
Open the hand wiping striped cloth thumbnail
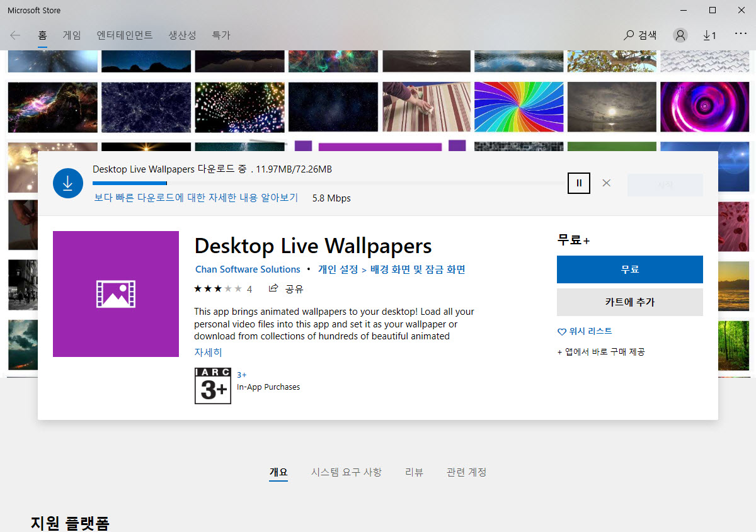tap(425, 107)
